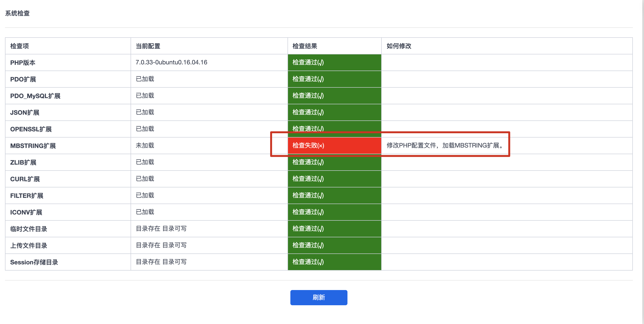The width and height of the screenshot is (644, 324).
Task: Click the 当前配置 column header
Action: click(148, 46)
